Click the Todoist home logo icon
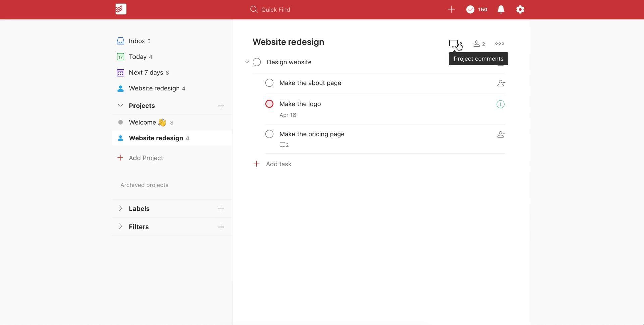The height and width of the screenshot is (325, 644). pyautogui.click(x=121, y=9)
